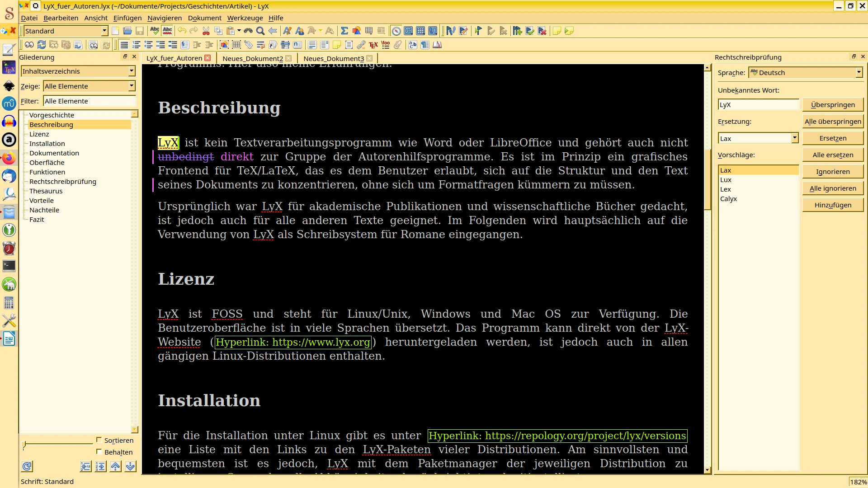This screenshot has width=868, height=488.
Task: Insert hyperlink chain icon
Action: point(361,45)
